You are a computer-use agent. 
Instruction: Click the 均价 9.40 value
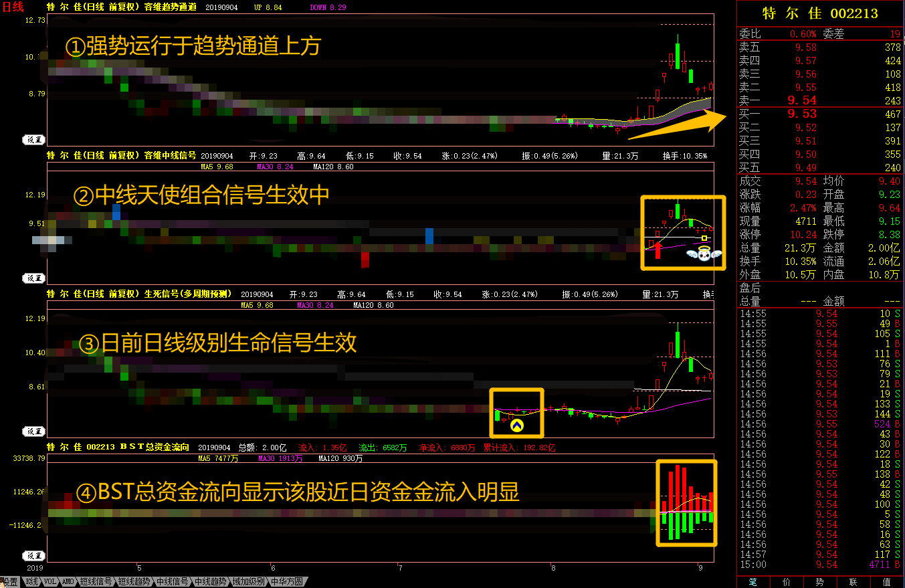(x=890, y=181)
